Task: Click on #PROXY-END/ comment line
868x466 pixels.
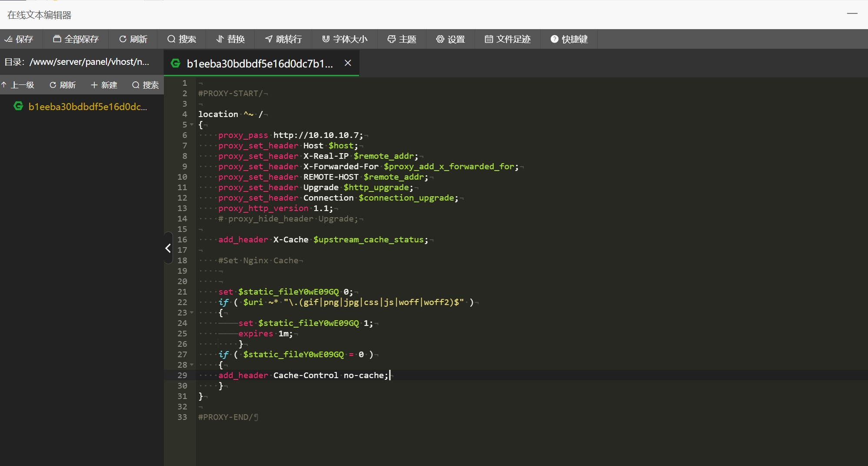Action: (x=225, y=417)
